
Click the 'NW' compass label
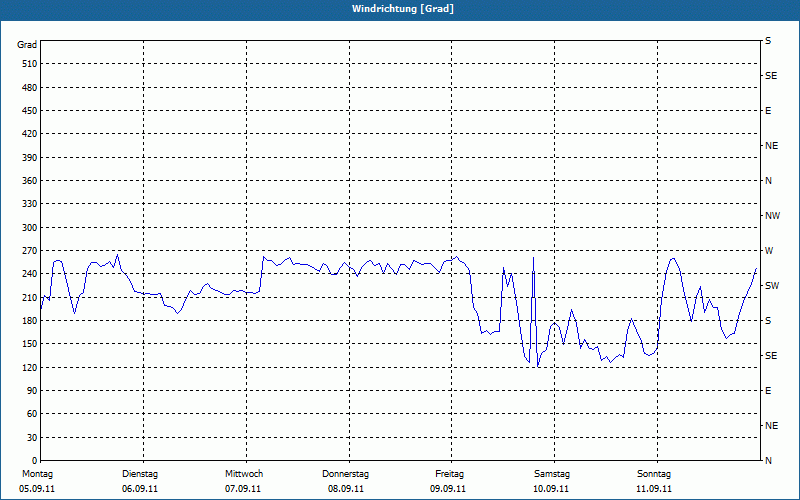[x=772, y=216]
